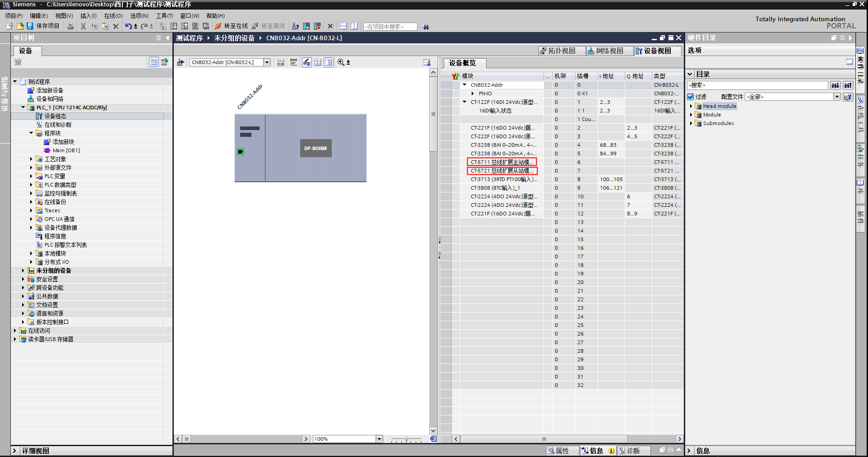
Task: Click Go online (转至在线) button
Action: [231, 26]
